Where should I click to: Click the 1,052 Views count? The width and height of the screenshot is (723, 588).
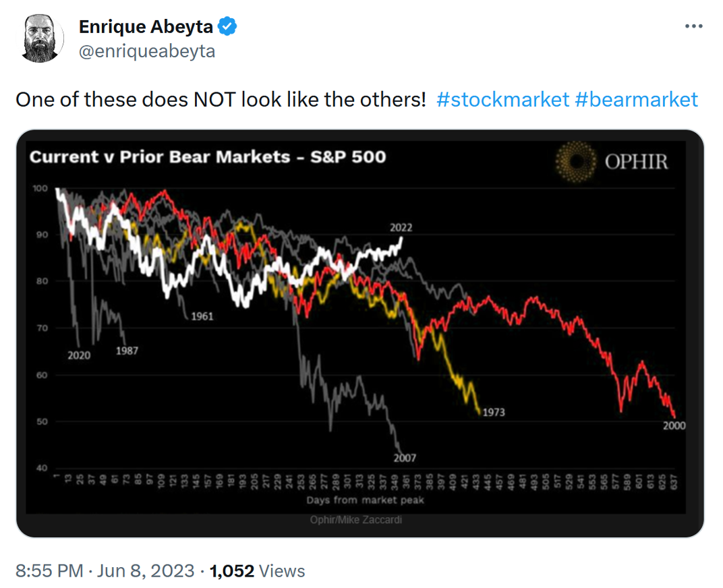[x=258, y=571]
